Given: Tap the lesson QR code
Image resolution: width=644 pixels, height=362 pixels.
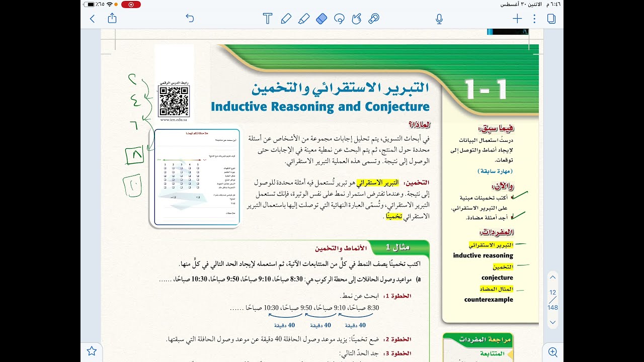Looking at the screenshot, I should coord(174,101).
